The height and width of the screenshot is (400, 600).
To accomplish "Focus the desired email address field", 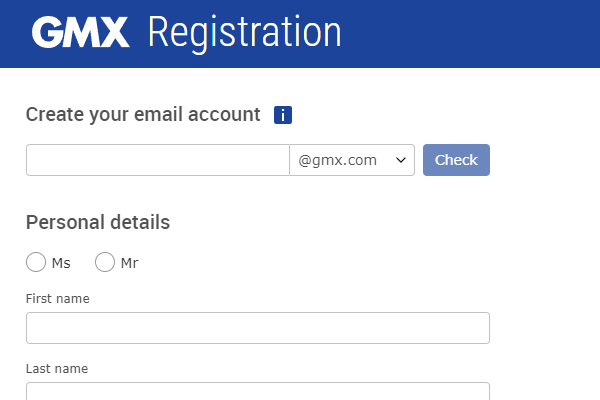I will click(157, 160).
